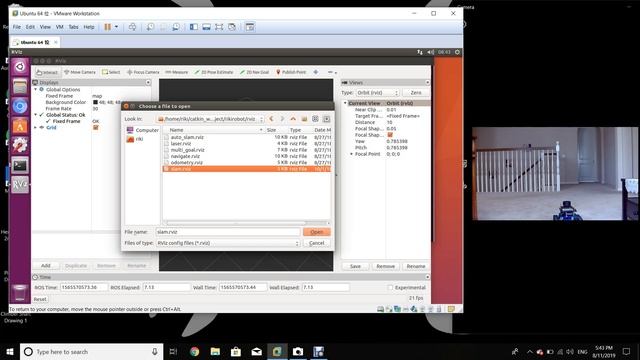The image size is (640, 360).
Task: Toggle Focal Shape fixed size checkbox
Action: pyautogui.click(x=390, y=135)
